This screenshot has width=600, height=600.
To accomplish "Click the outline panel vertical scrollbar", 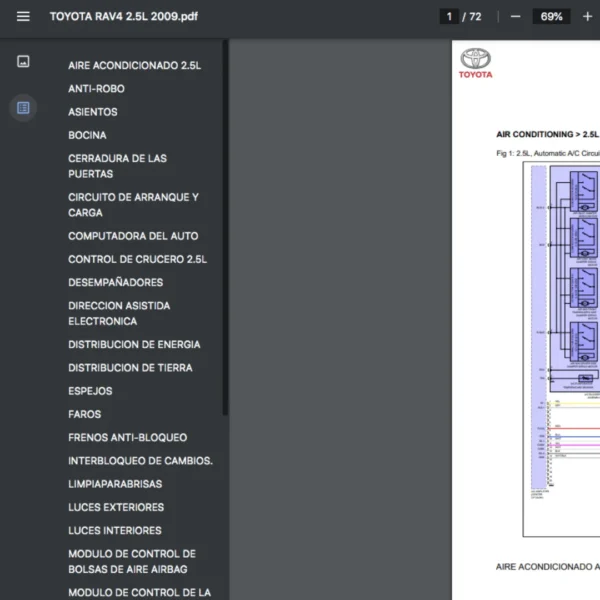I will tap(225, 230).
